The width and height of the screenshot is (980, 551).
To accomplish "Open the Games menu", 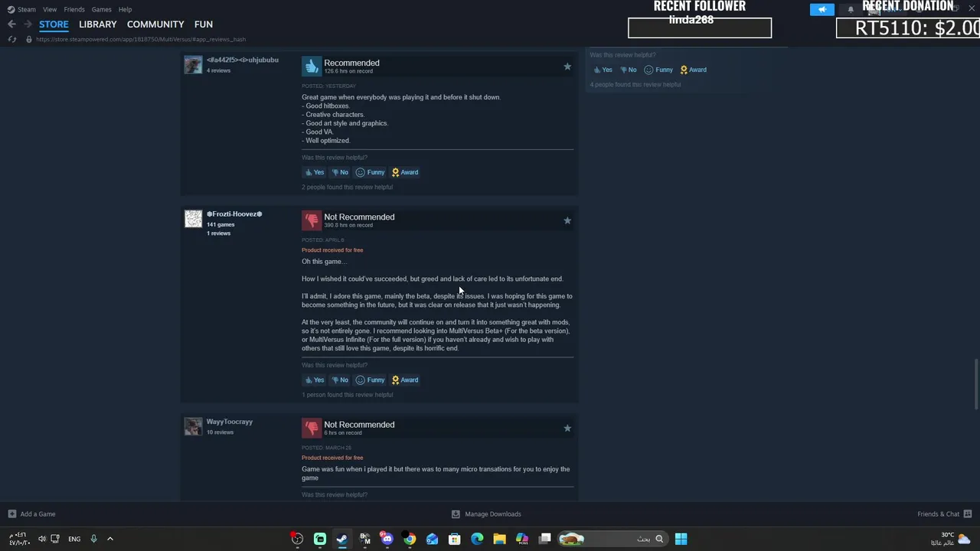I will coord(101,9).
